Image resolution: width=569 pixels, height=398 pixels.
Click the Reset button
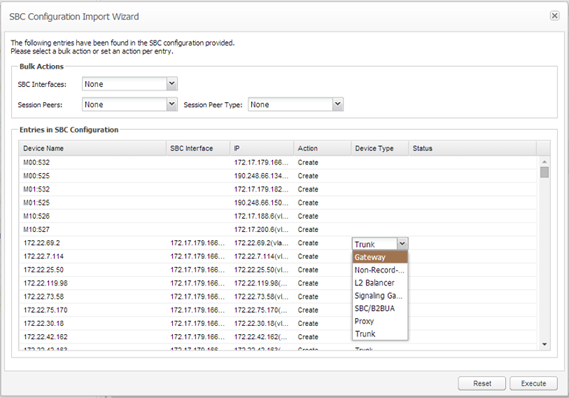click(x=482, y=383)
